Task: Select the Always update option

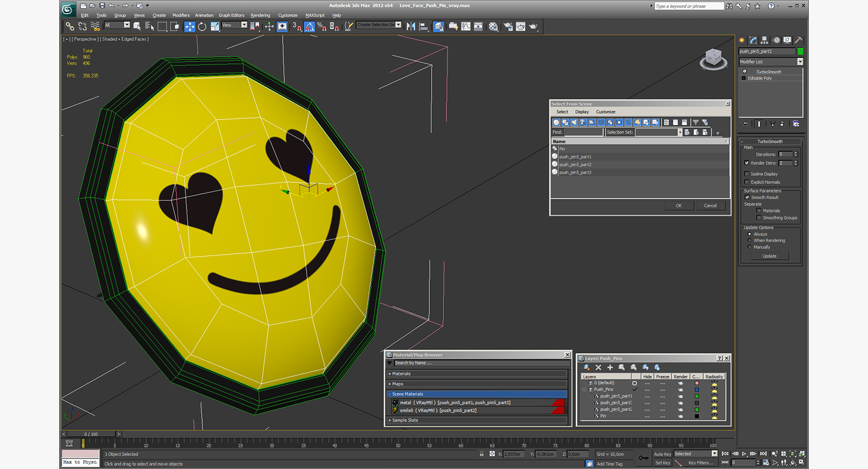Action: (x=750, y=235)
